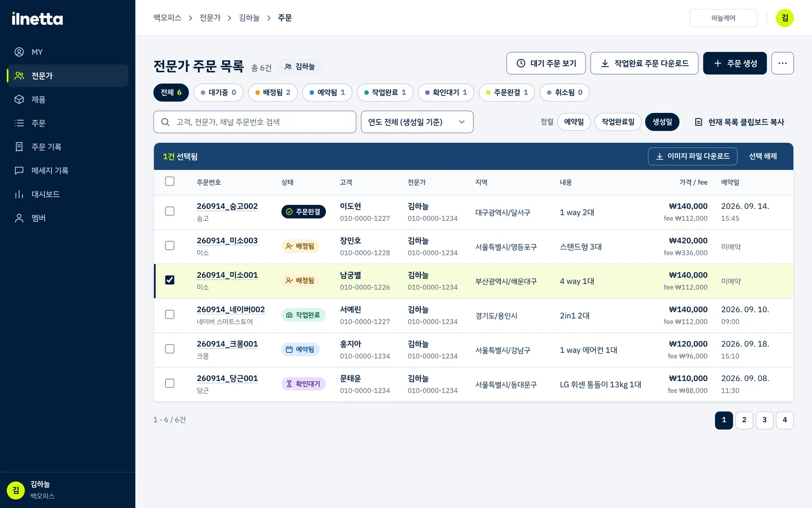812x508 pixels.
Task: Click 이미지 파일 다운로드 button
Action: point(693,156)
